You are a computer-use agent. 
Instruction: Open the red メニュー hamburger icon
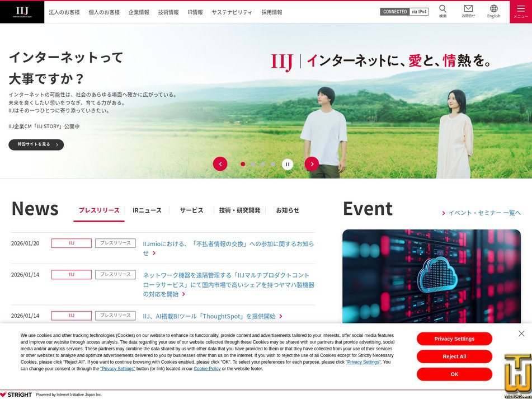click(521, 11)
